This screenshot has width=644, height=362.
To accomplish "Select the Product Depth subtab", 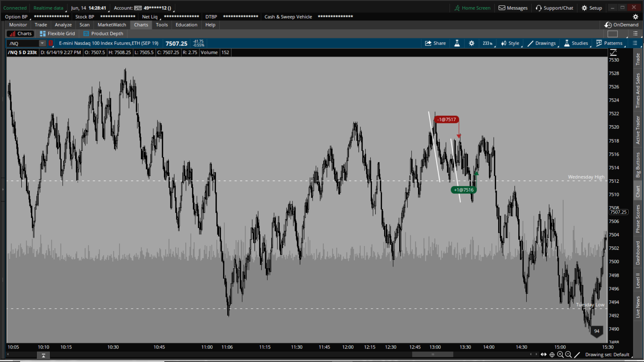I will pos(103,34).
